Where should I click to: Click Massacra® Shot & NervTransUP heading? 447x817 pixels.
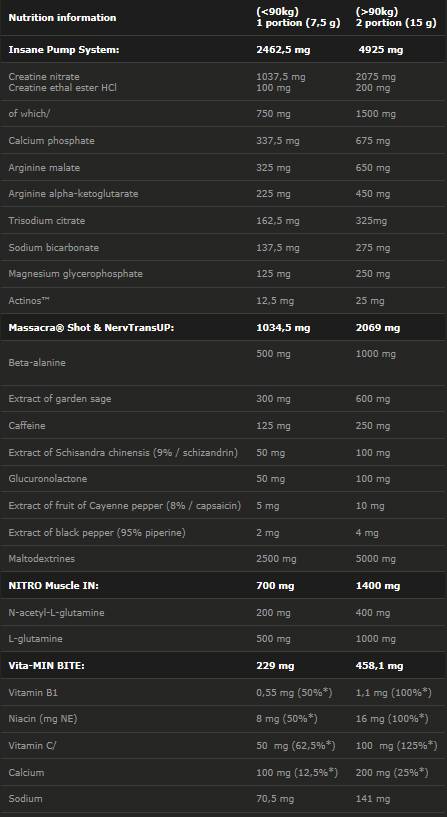point(91,328)
